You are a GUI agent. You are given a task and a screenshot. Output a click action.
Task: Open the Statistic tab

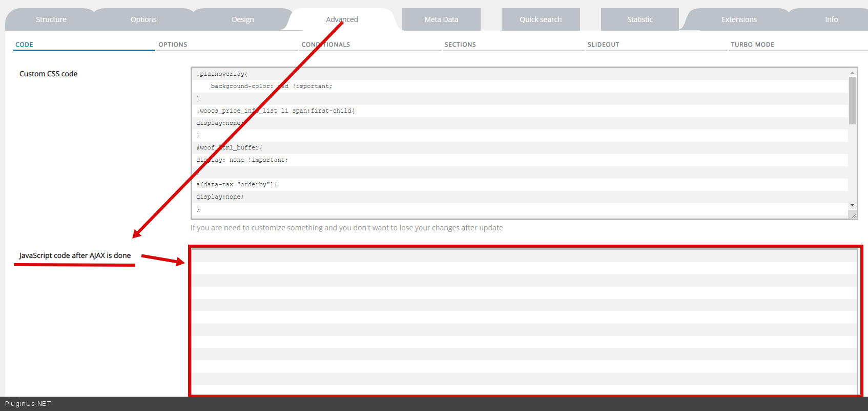click(639, 19)
